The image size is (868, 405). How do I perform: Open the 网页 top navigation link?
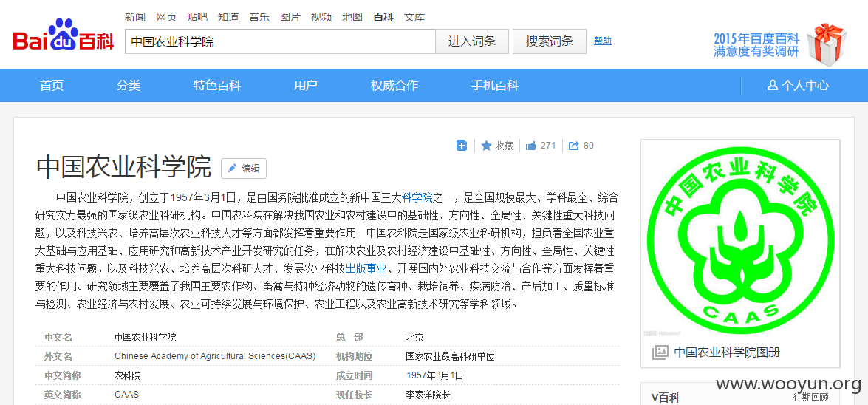(x=166, y=16)
